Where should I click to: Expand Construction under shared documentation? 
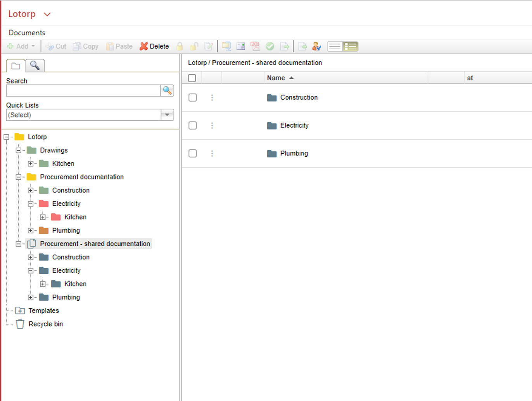tap(31, 257)
